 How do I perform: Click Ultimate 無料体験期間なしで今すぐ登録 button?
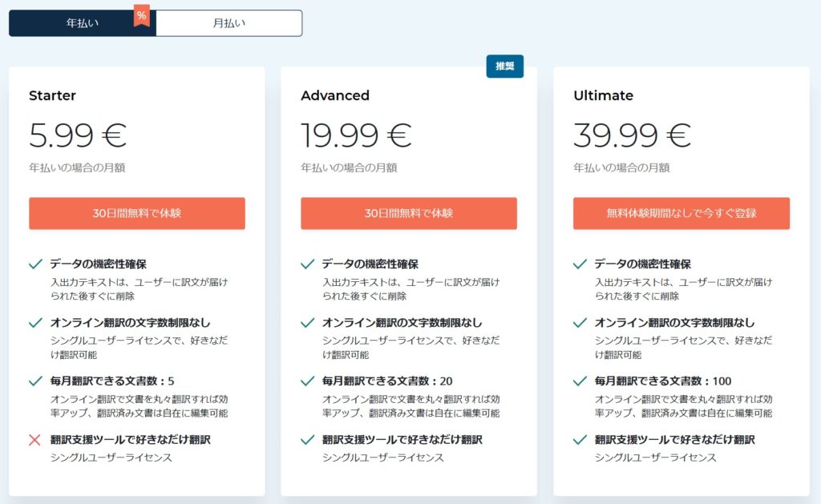tap(681, 213)
